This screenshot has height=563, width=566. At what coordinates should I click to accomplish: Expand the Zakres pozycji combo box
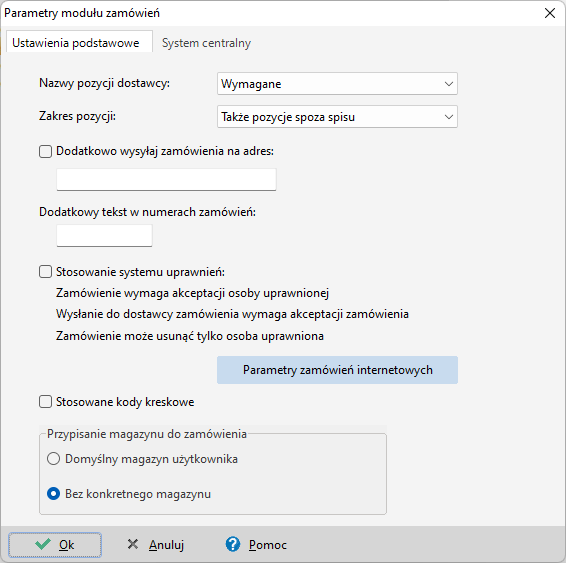337,117
